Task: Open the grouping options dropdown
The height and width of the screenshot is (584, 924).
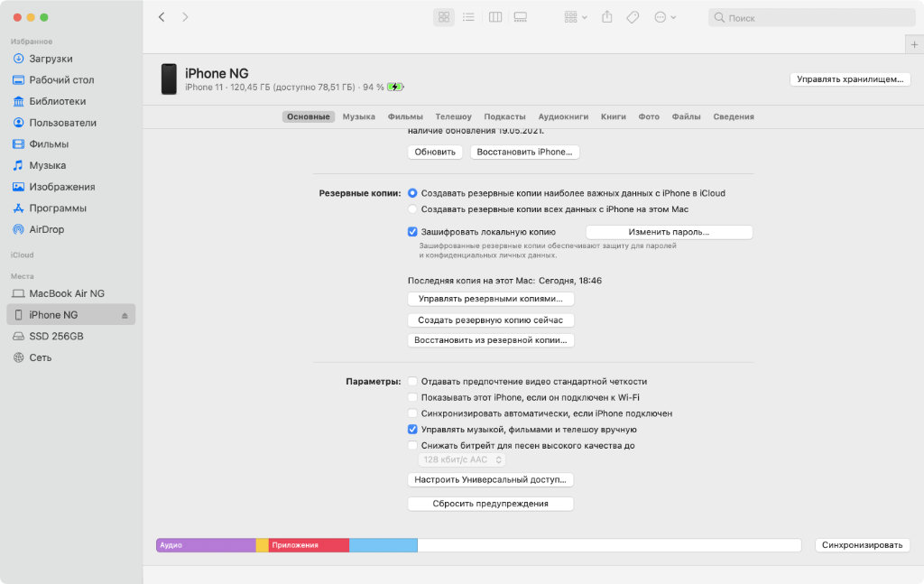Action: coord(575,17)
